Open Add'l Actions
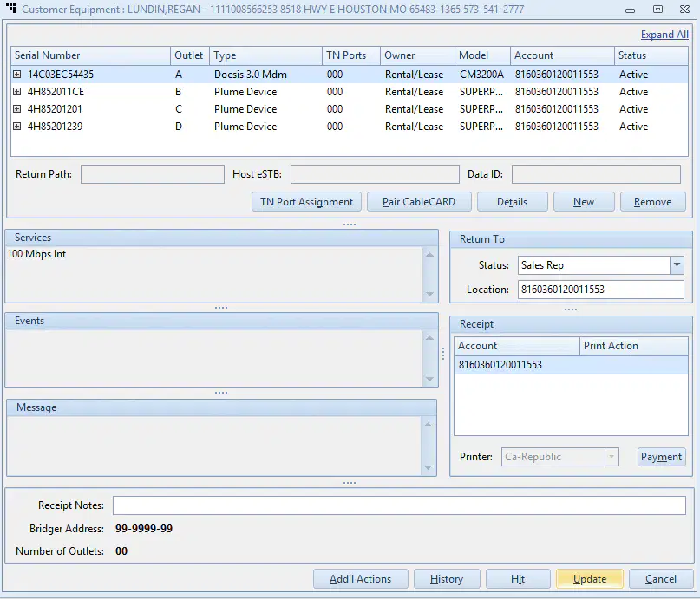 click(x=360, y=578)
